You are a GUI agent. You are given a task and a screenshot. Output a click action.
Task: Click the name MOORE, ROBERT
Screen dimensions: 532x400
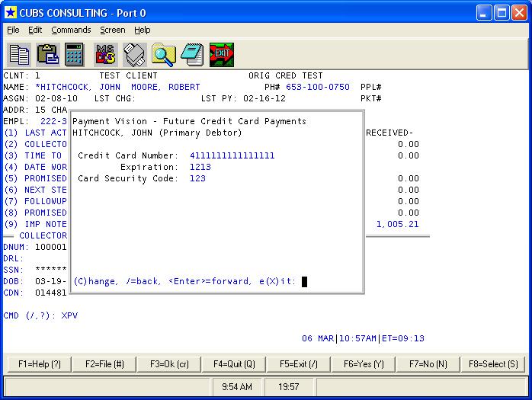tap(165, 87)
